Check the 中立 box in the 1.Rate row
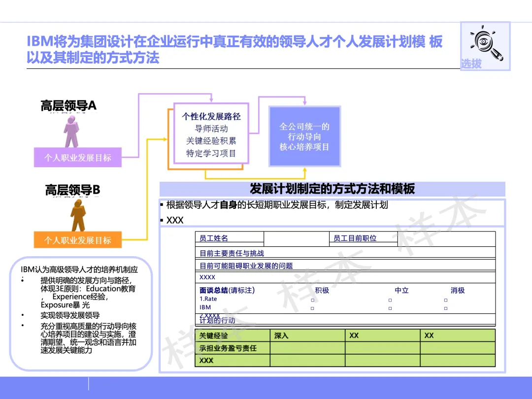The image size is (532, 399). [390, 300]
